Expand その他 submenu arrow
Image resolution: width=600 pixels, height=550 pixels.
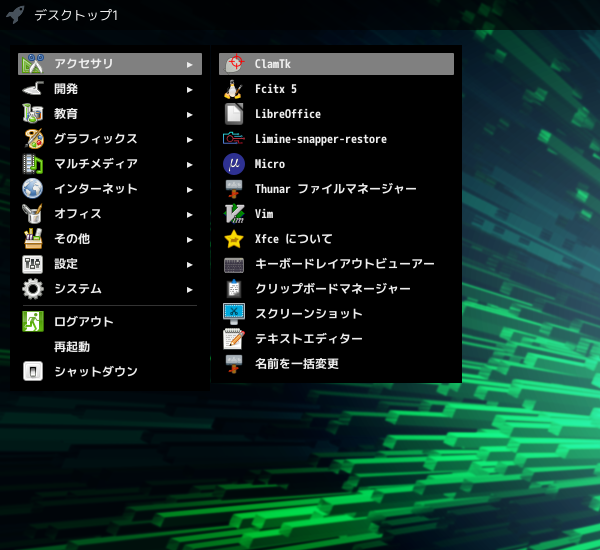(x=189, y=240)
